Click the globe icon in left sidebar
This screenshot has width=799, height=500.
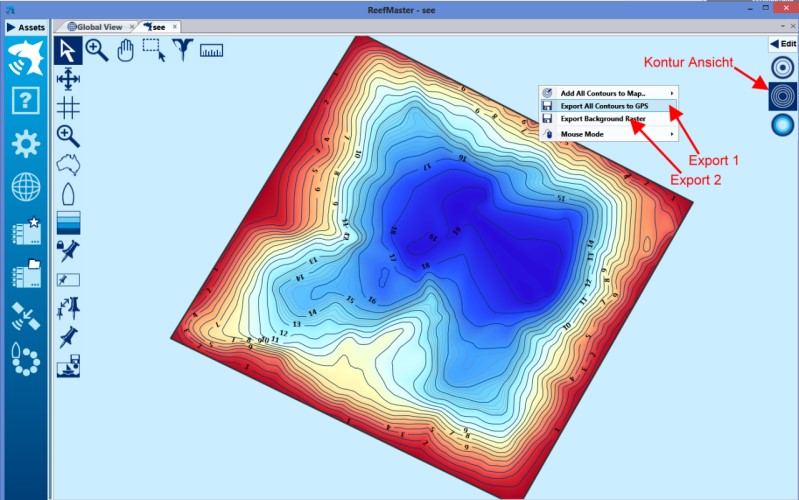click(25, 187)
